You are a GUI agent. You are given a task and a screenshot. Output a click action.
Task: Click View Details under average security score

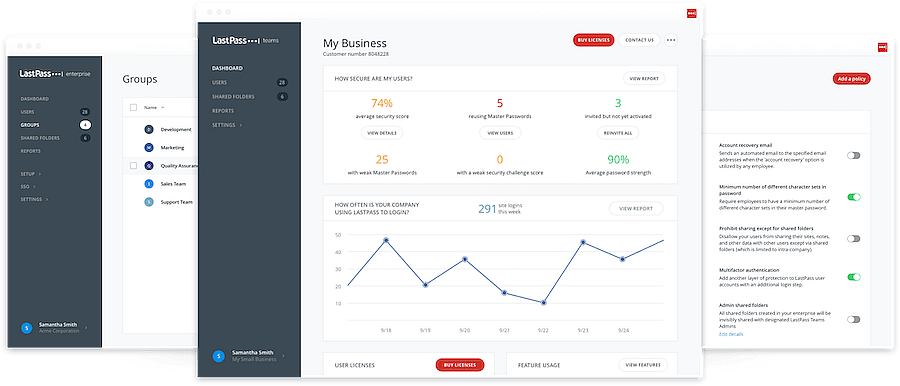382,133
